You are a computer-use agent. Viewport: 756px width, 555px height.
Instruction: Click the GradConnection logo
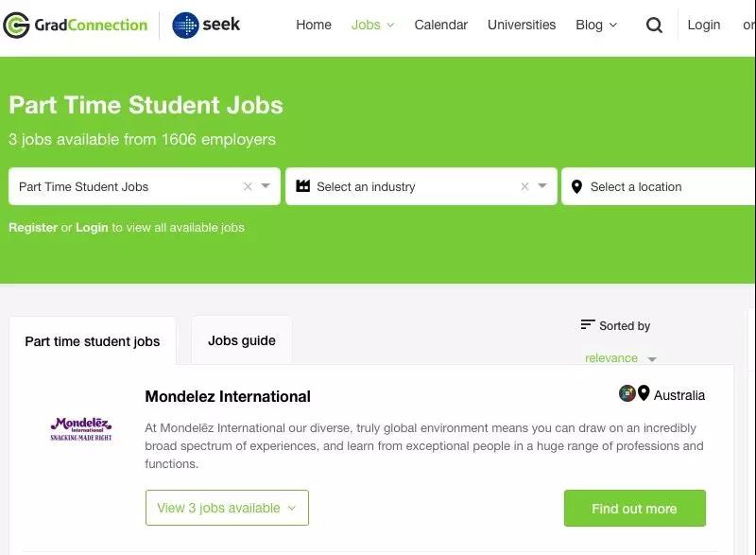76,25
